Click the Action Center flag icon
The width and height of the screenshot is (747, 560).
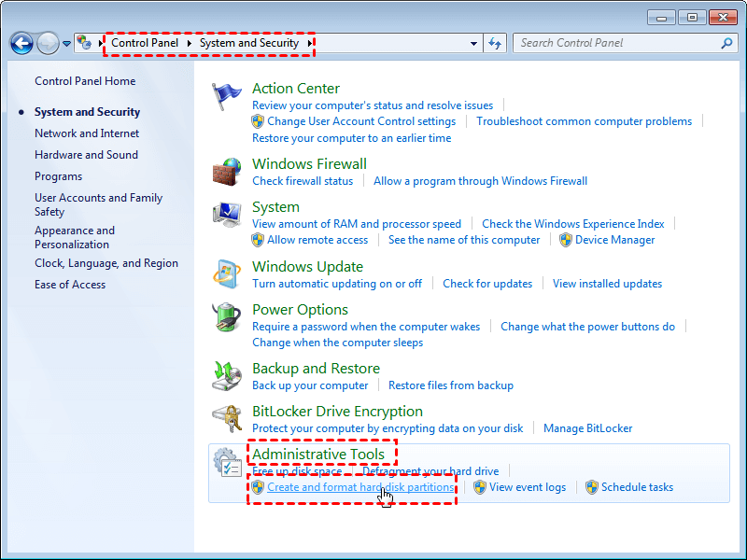pos(226,97)
